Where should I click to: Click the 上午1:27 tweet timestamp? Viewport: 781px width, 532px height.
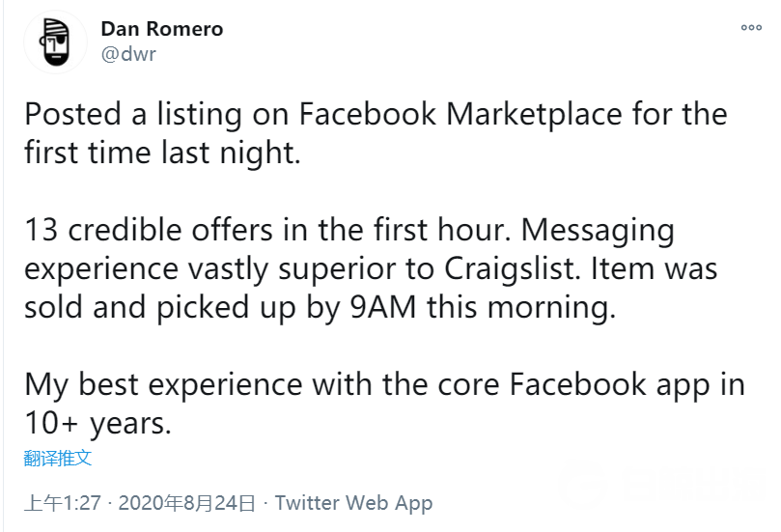click(61, 503)
